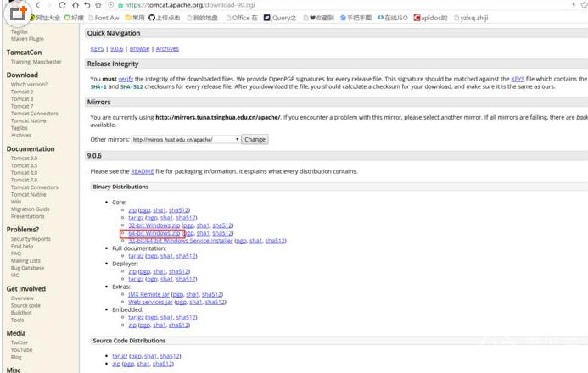588x373 pixels.
Task: Open the 手把手图 bookmark
Action: coord(356,18)
